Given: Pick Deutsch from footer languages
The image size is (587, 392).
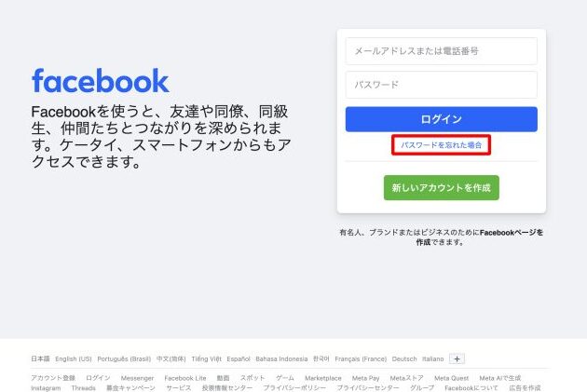Looking at the screenshot, I should coord(404,358).
